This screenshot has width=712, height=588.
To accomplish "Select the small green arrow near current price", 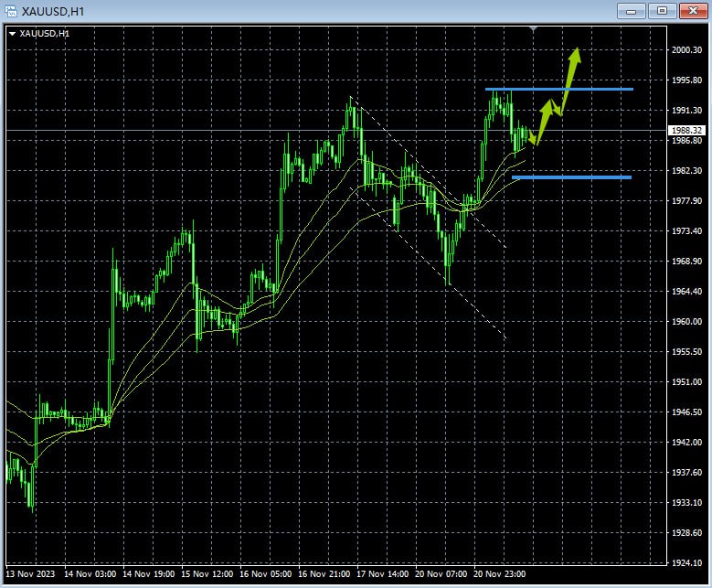I will click(x=534, y=136).
